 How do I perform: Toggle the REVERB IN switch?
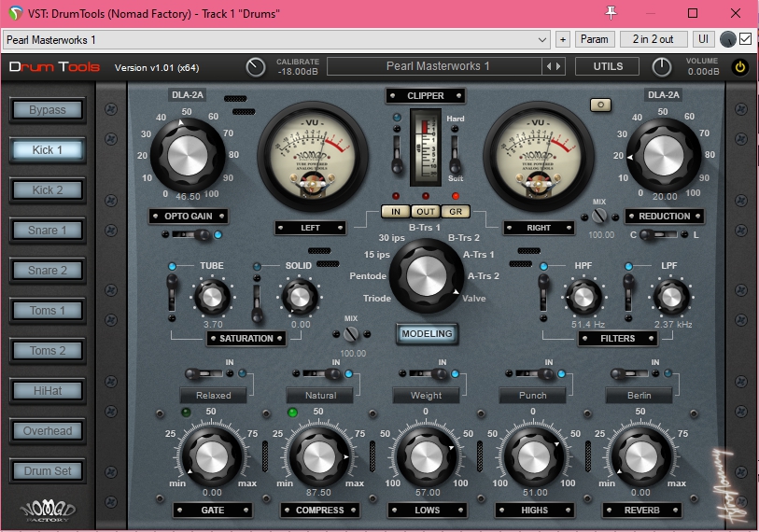[x=630, y=373]
